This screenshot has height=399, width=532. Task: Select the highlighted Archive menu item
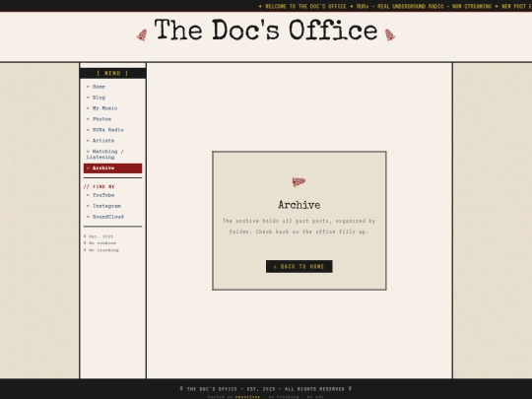click(112, 168)
